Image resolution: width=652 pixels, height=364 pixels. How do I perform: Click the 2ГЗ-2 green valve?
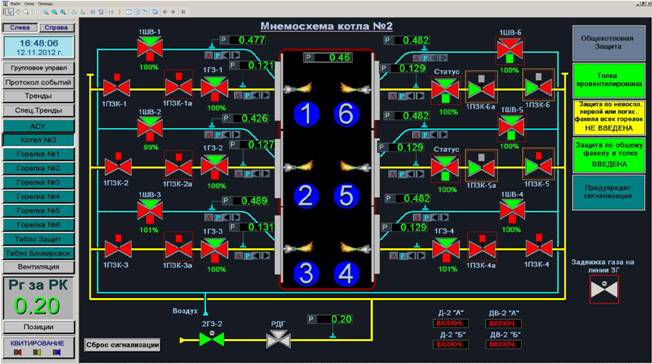point(212,339)
